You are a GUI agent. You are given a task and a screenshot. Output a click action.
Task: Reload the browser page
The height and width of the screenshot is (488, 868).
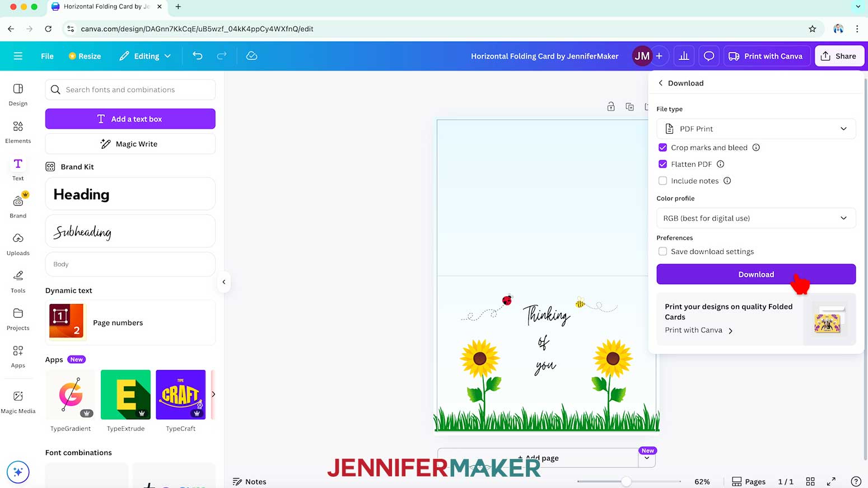tap(48, 29)
